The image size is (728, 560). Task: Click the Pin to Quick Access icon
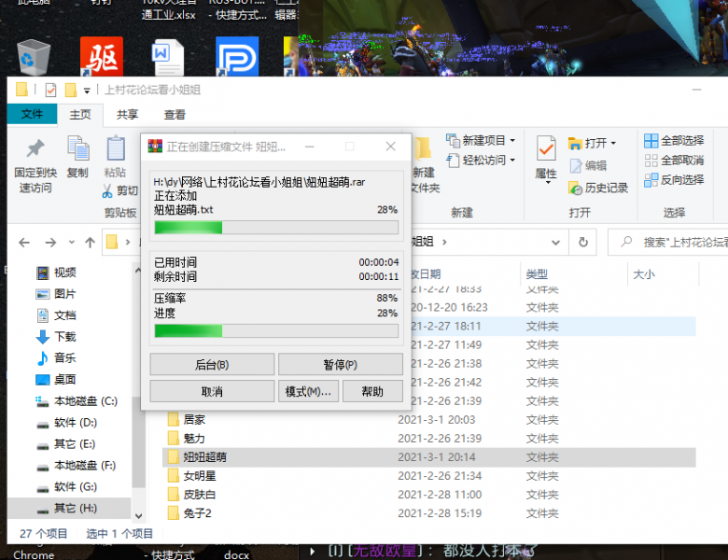[35, 149]
